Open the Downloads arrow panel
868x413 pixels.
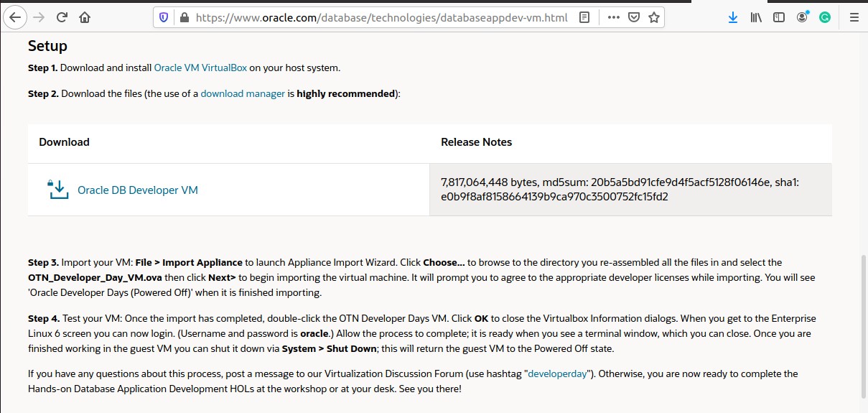733,17
